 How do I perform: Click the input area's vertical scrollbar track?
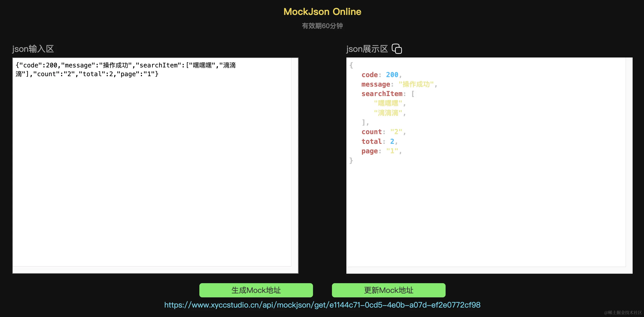(x=295, y=162)
